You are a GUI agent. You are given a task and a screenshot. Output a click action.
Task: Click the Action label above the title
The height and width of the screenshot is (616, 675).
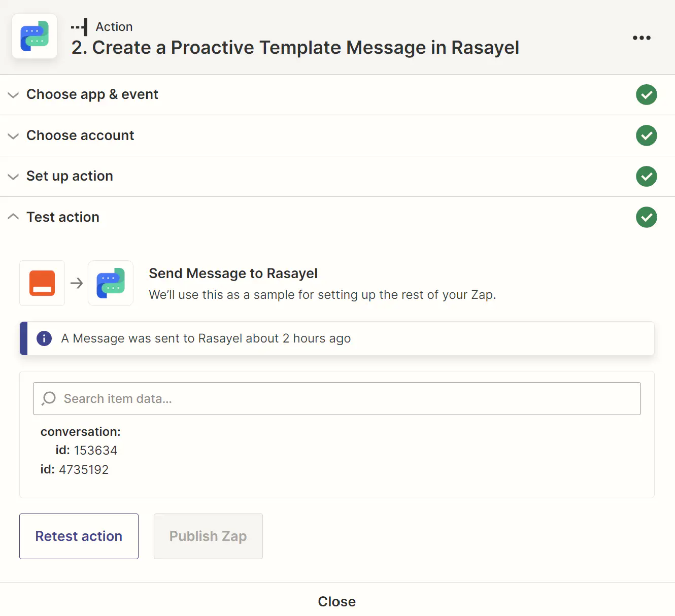pyautogui.click(x=114, y=27)
